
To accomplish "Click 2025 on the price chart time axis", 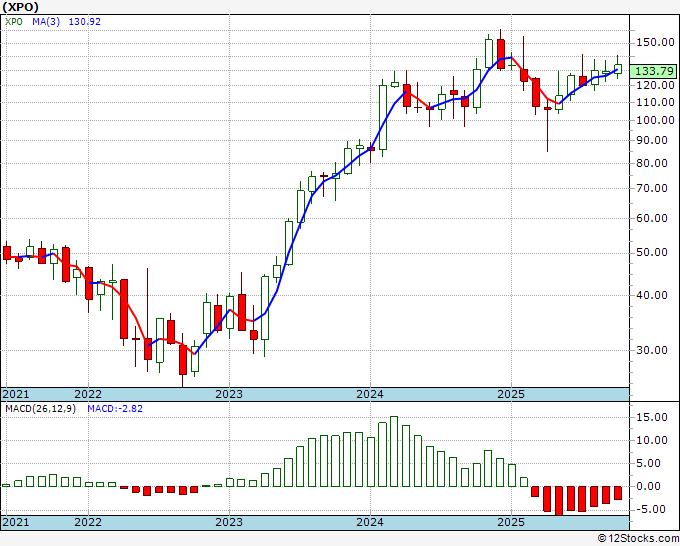I will (511, 394).
